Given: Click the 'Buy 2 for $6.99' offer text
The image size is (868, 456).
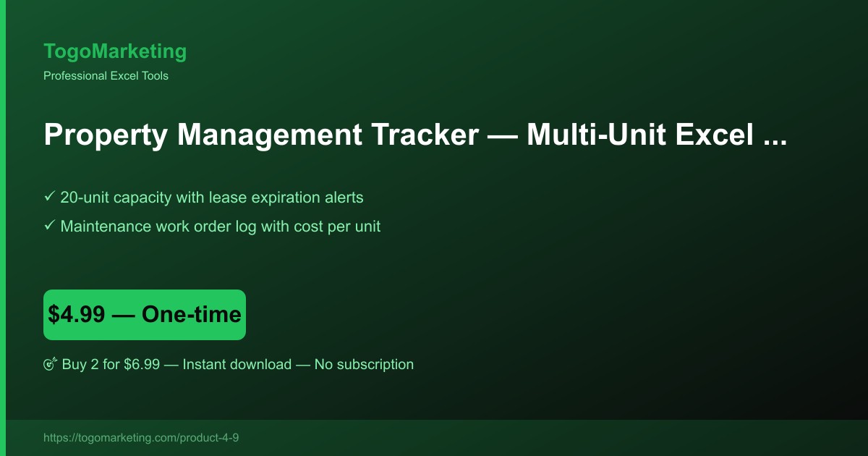Looking at the screenshot, I should (111, 364).
